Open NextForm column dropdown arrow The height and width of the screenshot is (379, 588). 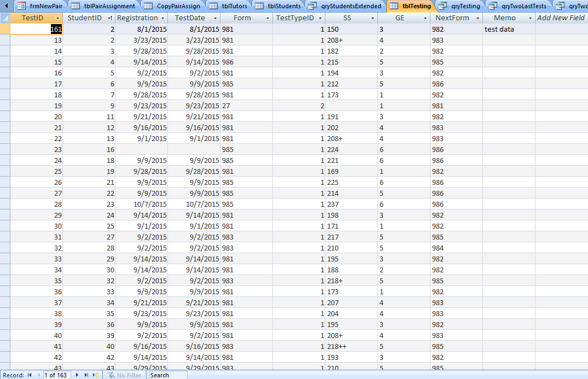(478, 18)
